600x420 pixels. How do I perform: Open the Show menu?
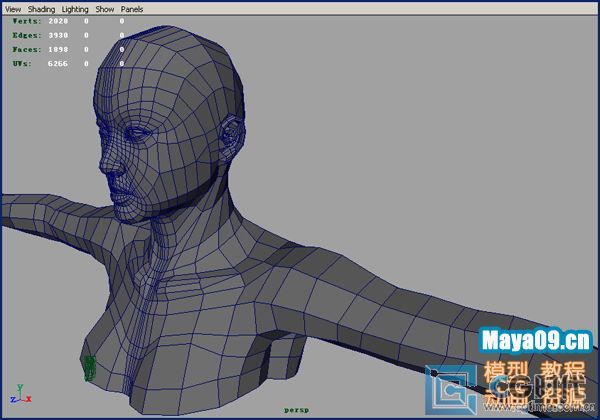(105, 9)
